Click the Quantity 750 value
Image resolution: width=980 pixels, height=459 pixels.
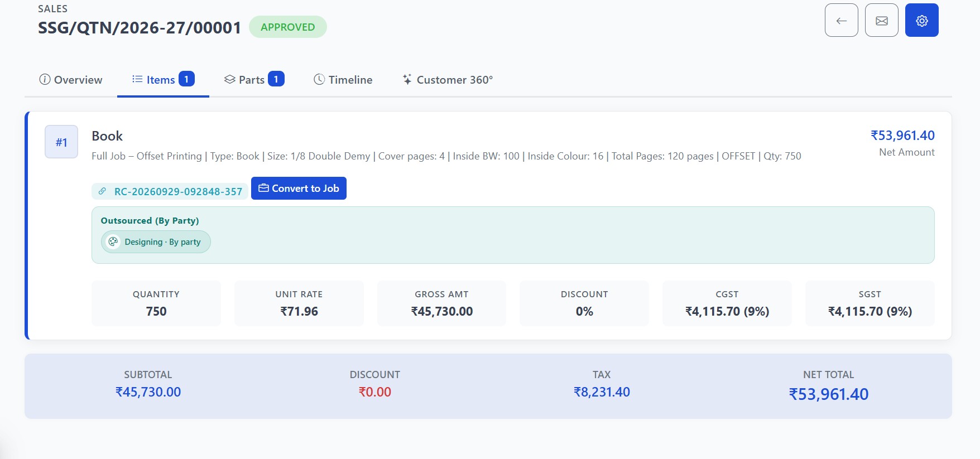(x=156, y=311)
